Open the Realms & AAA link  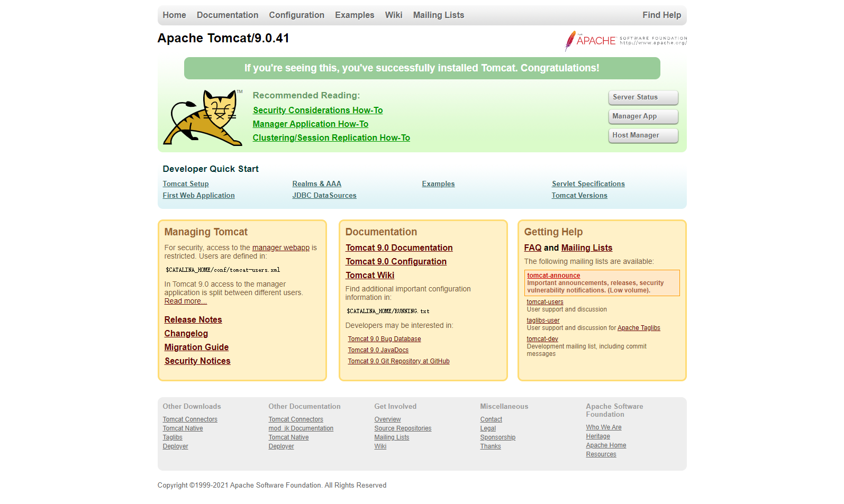tap(316, 184)
